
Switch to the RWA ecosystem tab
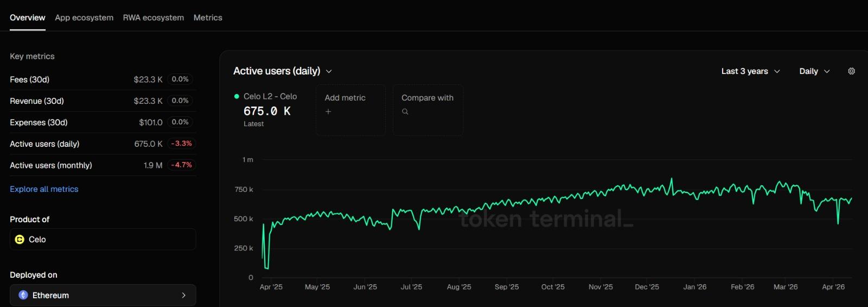(x=154, y=17)
